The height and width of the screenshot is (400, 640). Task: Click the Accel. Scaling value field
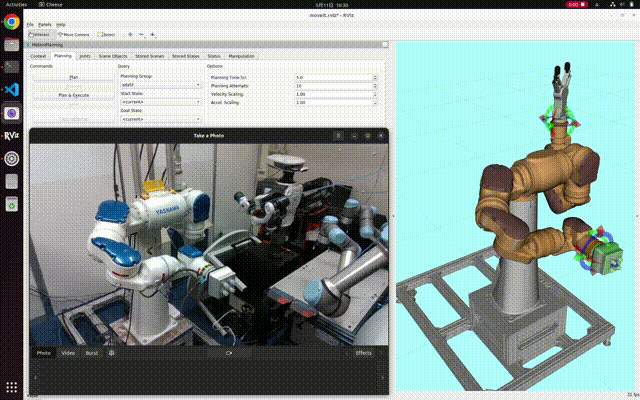(x=333, y=102)
